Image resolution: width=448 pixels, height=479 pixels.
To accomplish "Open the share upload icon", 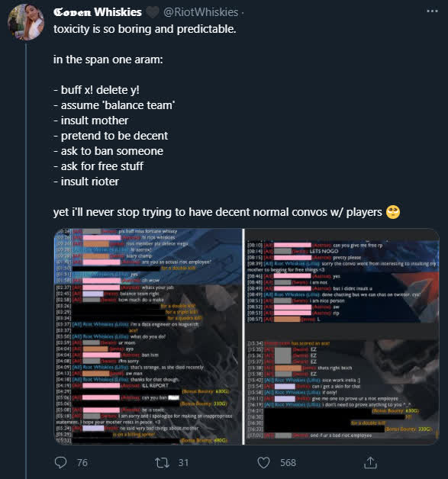I will (x=370, y=462).
